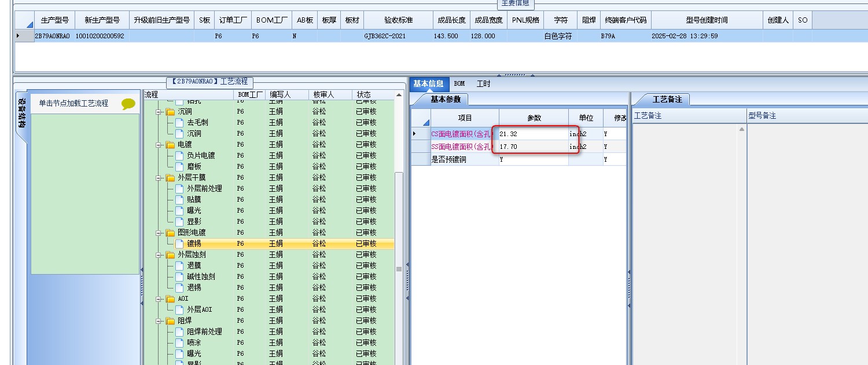Switch to the BOM tab
The image size is (868, 365).
point(459,84)
